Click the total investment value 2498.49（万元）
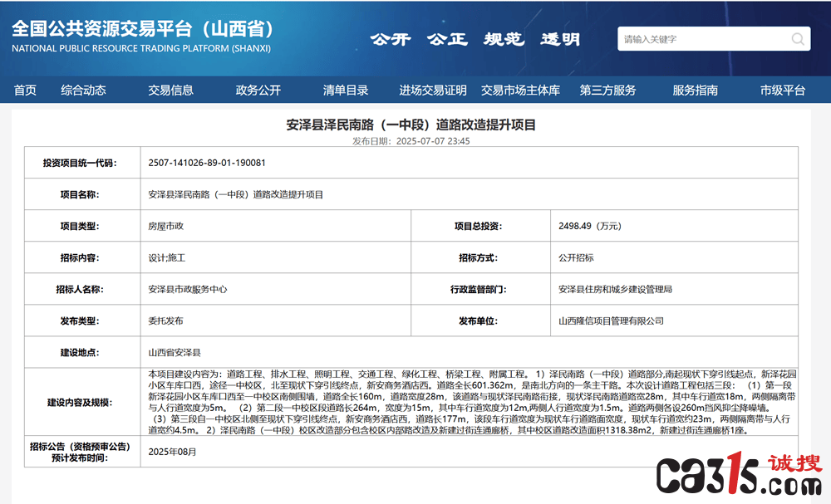Image resolution: width=831 pixels, height=504 pixels. (590, 226)
